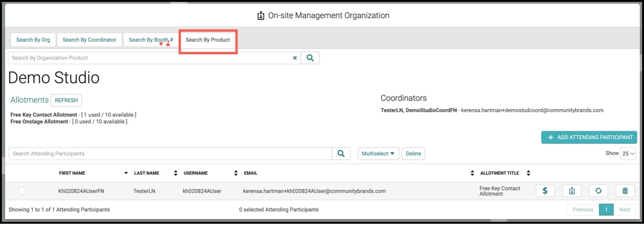Switch to Search By Org tab
644x226 pixels.
click(33, 40)
